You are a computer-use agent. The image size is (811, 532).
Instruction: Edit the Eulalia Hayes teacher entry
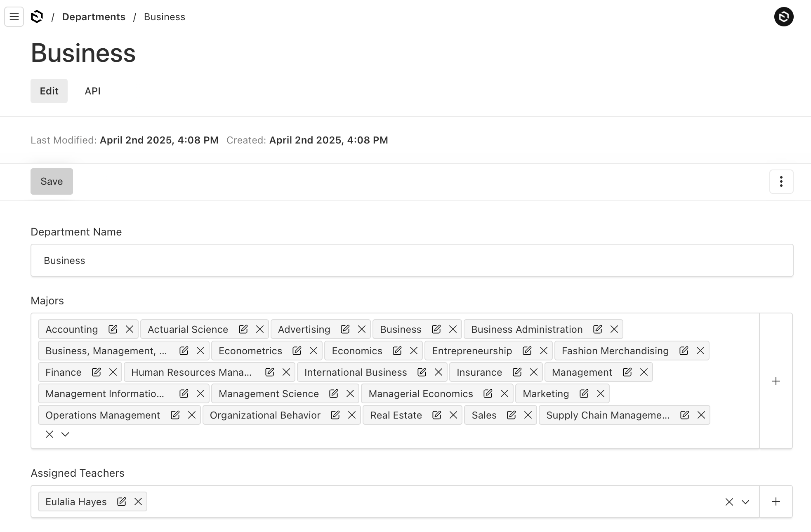click(x=121, y=501)
